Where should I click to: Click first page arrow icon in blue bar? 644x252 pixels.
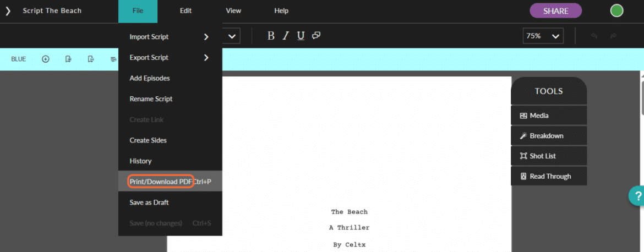pyautogui.click(x=69, y=59)
